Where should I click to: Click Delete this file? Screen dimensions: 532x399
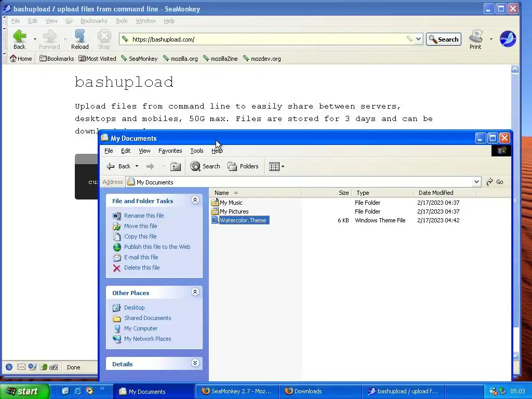coord(142,268)
